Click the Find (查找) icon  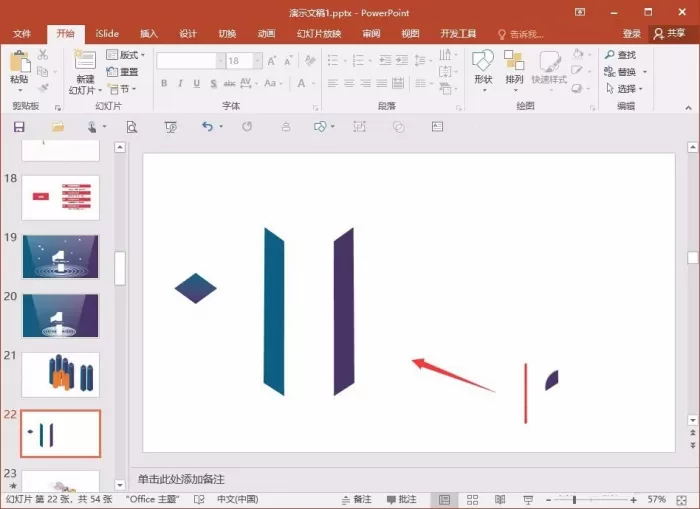610,54
